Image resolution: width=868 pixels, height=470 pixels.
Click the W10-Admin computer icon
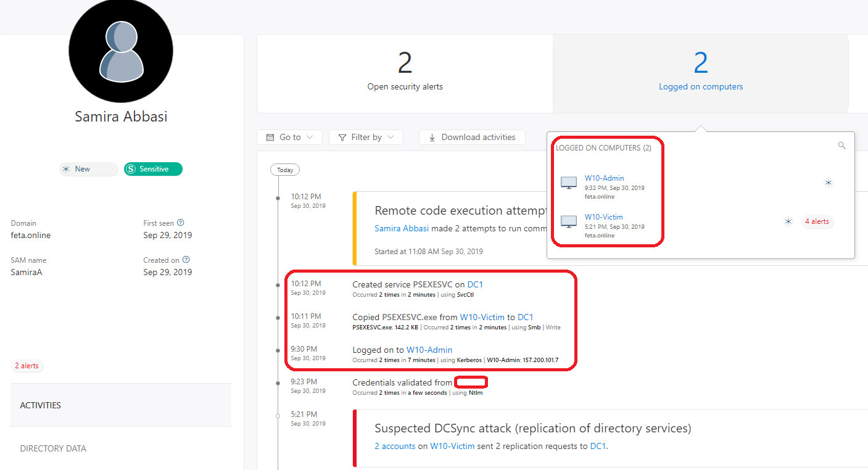tap(568, 183)
